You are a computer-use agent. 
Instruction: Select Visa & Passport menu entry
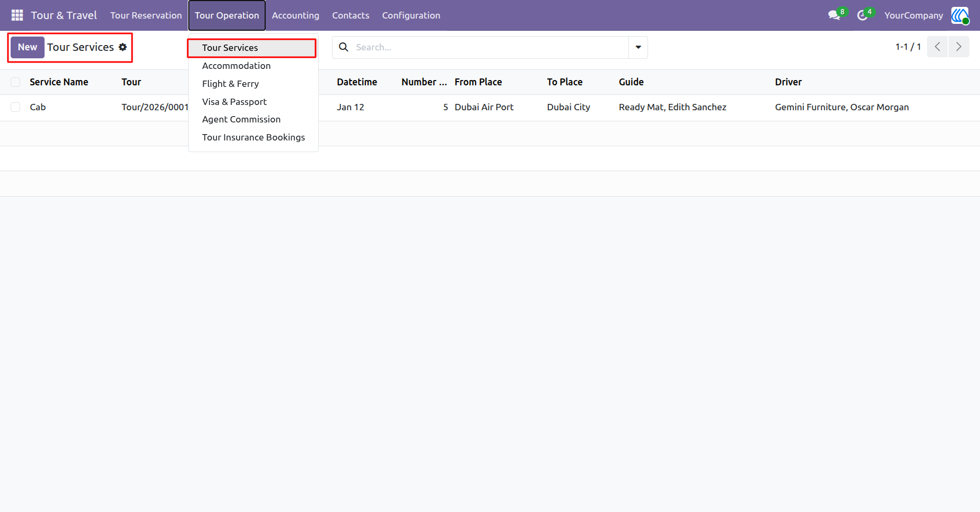click(252, 102)
